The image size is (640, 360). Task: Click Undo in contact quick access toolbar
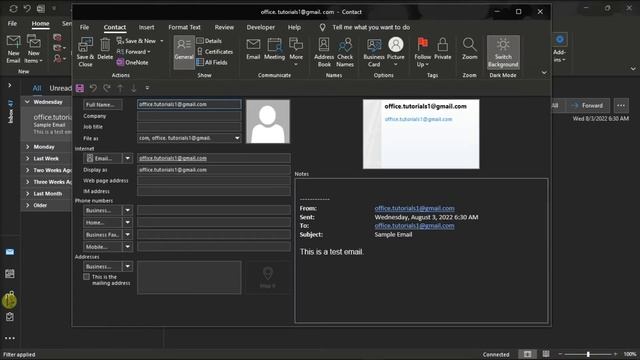point(93,88)
